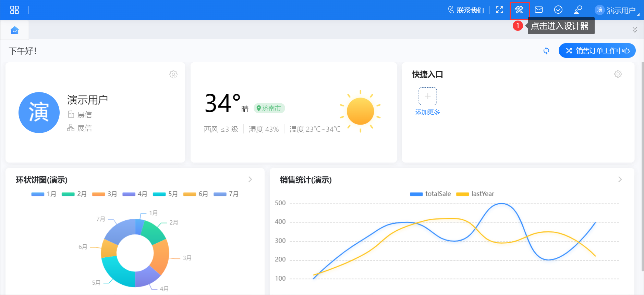The width and height of the screenshot is (644, 295).
Task: Expand the tab bar double-chevron menu
Action: pos(635,30)
